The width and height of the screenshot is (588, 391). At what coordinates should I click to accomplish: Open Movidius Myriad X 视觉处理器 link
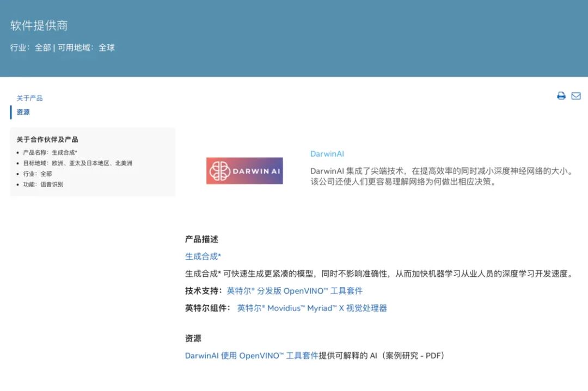pos(312,308)
